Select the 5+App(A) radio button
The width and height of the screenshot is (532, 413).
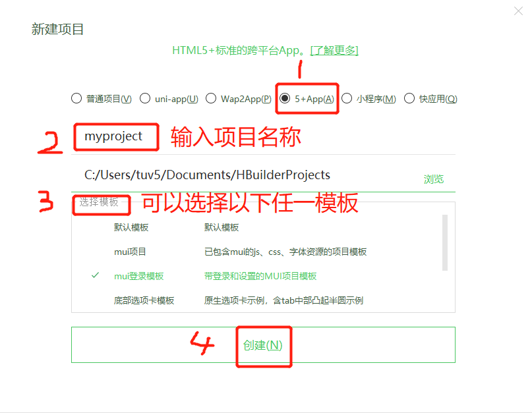(307, 99)
